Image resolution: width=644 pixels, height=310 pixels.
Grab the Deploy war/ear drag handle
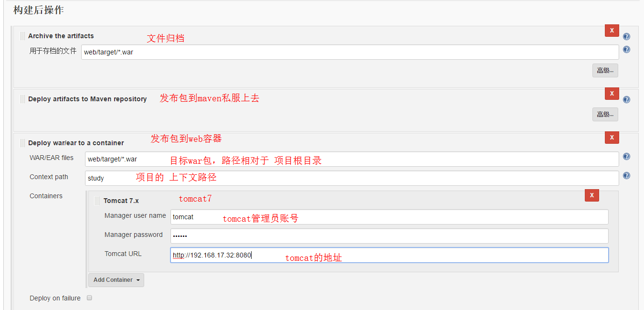[x=22, y=143]
